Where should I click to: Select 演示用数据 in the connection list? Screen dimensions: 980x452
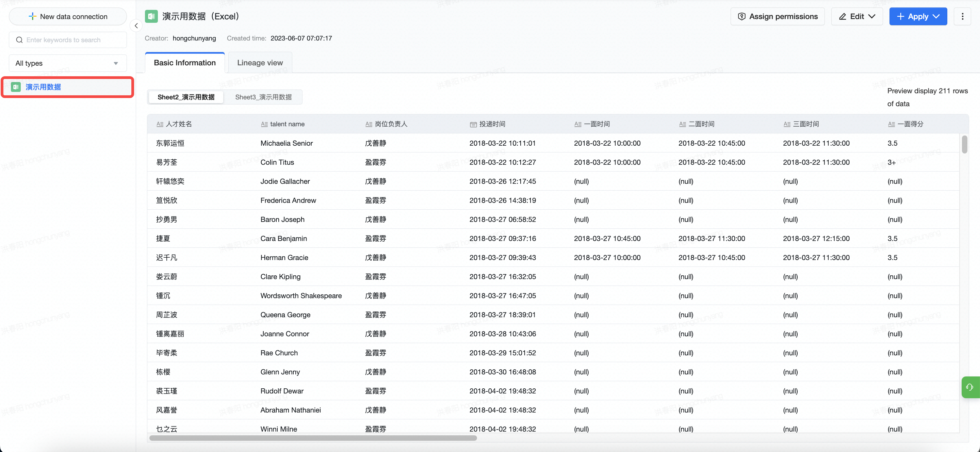click(x=68, y=87)
